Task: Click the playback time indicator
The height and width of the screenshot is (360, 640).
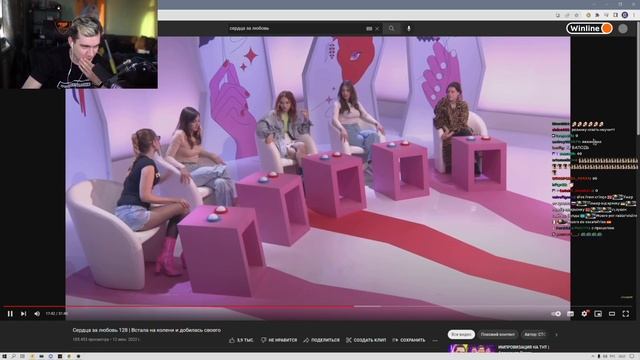Action: pos(56,313)
